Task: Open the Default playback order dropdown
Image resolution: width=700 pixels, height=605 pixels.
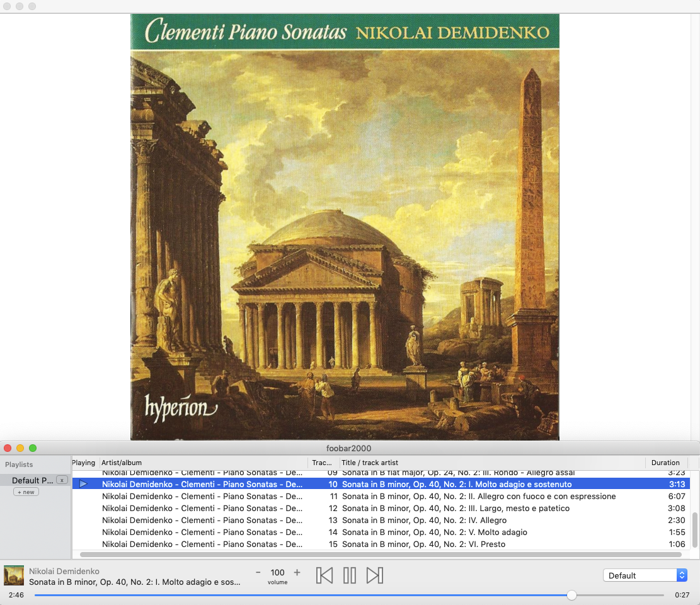Action: 645,575
